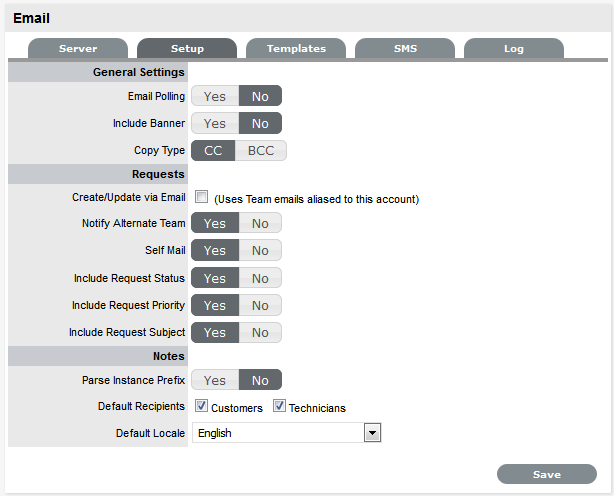Uncheck the Technicians default recipient
The image size is (614, 496).
point(279,407)
